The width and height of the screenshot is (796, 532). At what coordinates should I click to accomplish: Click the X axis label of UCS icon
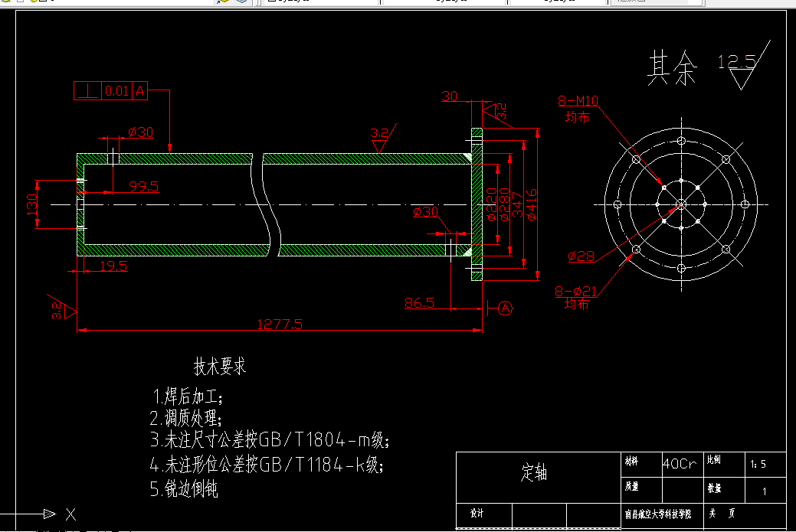(70, 514)
